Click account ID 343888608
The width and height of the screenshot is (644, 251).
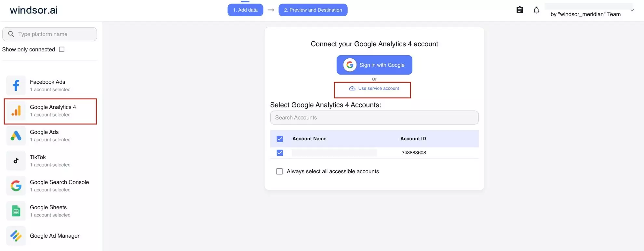tap(414, 153)
